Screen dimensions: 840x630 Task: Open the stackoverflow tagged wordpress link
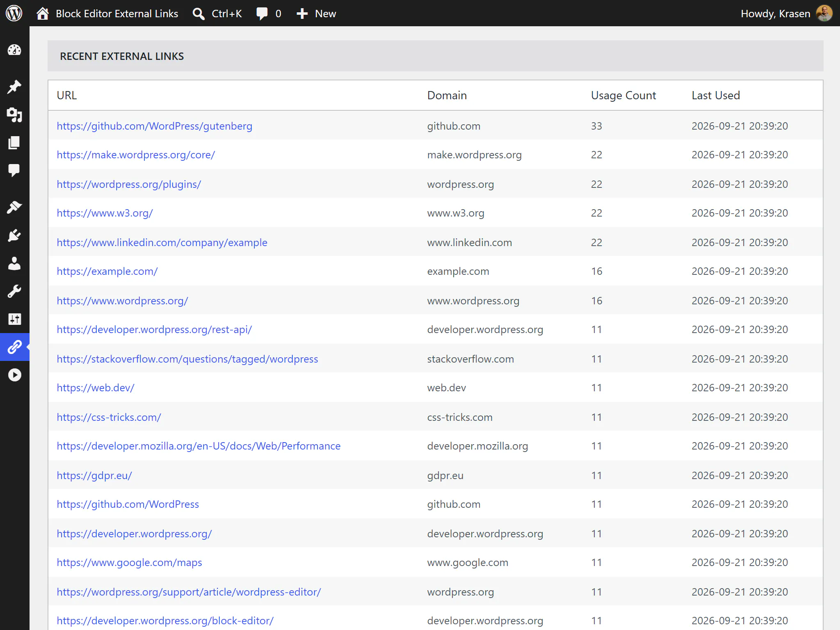coord(187,359)
